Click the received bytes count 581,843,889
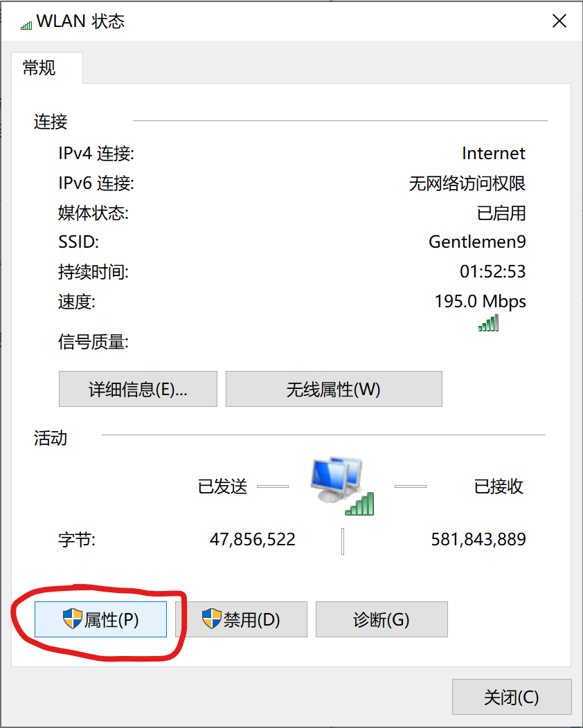Image resolution: width=583 pixels, height=728 pixels. [x=478, y=540]
